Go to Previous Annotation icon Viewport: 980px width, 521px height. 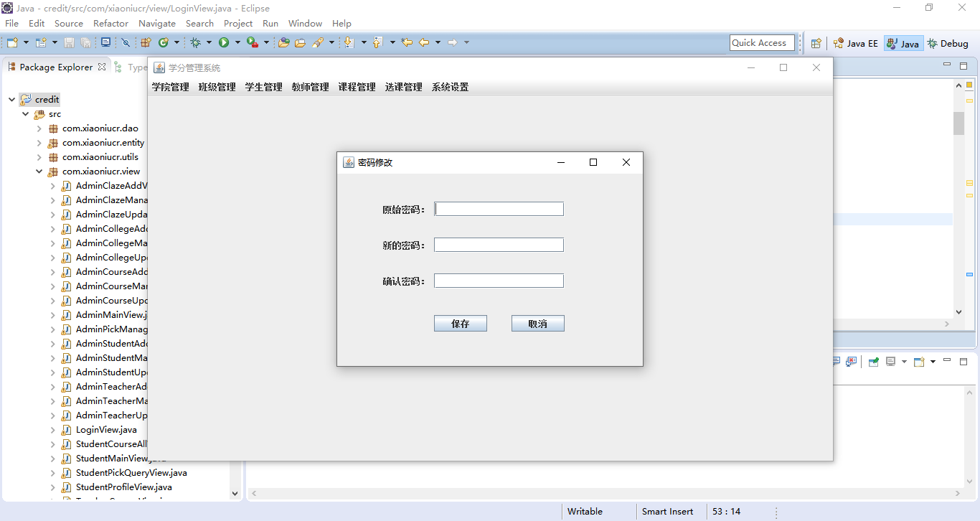click(378, 43)
